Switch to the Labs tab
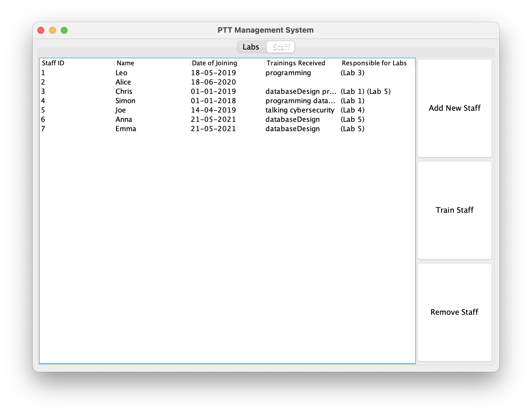This screenshot has width=532, height=415. (x=251, y=47)
